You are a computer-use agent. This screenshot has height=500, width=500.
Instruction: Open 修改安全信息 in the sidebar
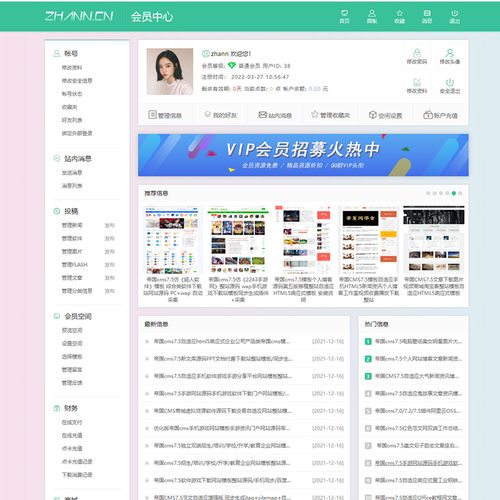[77, 80]
